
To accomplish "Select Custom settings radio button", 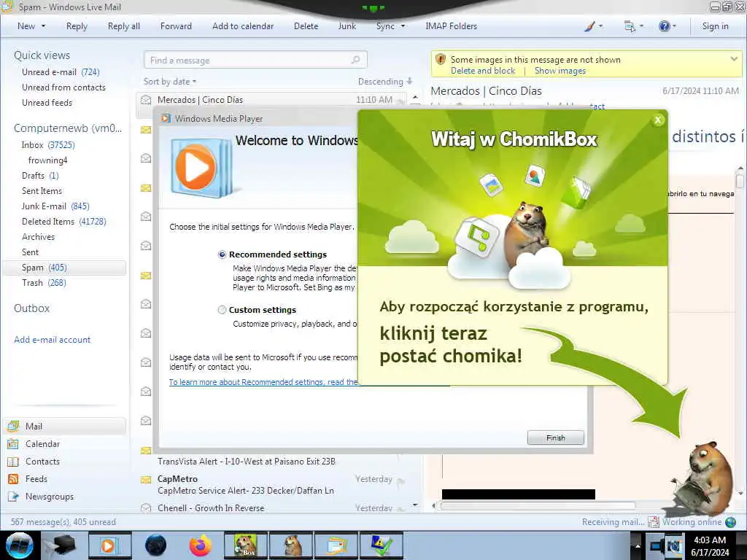I will (x=222, y=310).
